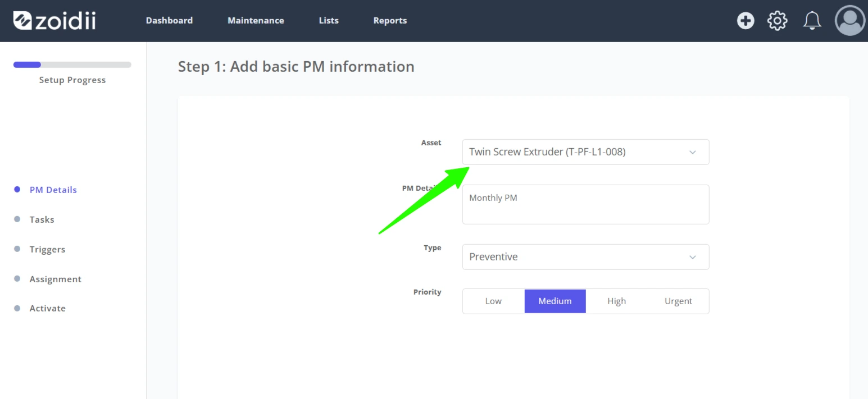Viewport: 868px width, 399px height.
Task: Open the settings gear icon
Action: pos(778,21)
